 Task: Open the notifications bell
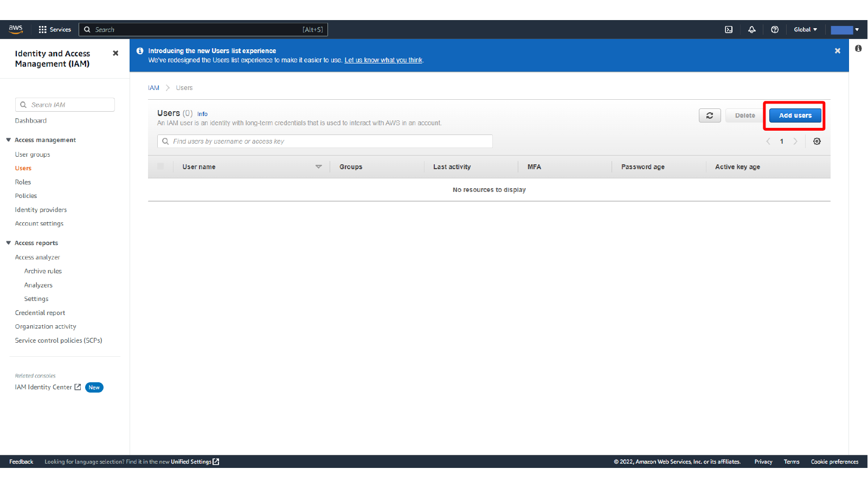(x=752, y=30)
